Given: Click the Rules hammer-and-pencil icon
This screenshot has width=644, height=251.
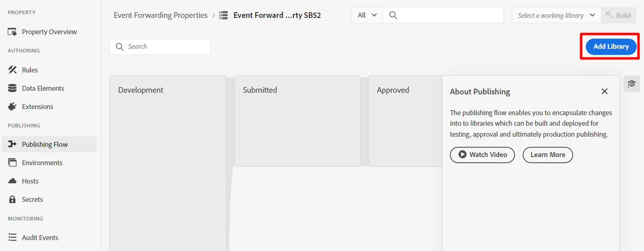Looking at the screenshot, I should (13, 70).
